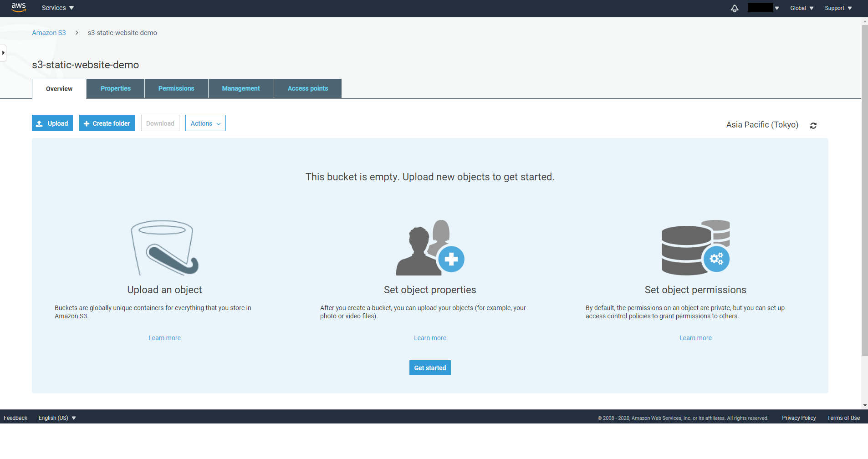Click the Upload an object heading
The width and height of the screenshot is (868, 459).
(x=164, y=290)
